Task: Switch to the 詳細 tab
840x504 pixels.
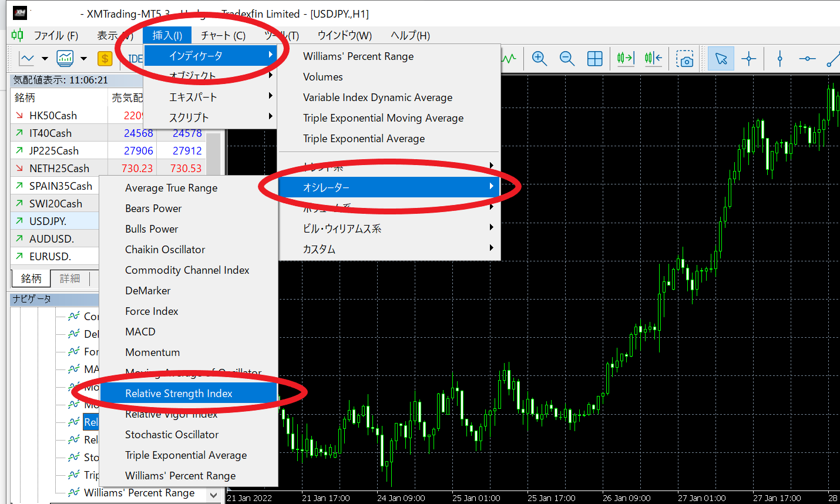Action: tap(70, 278)
